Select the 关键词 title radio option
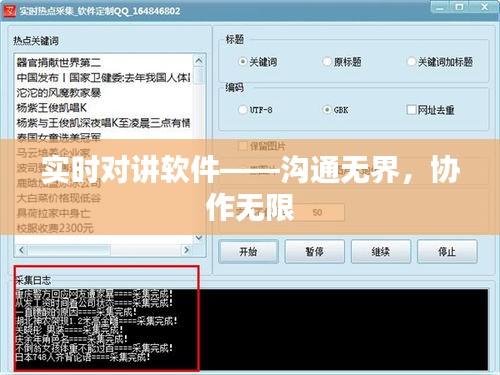 (x=242, y=62)
